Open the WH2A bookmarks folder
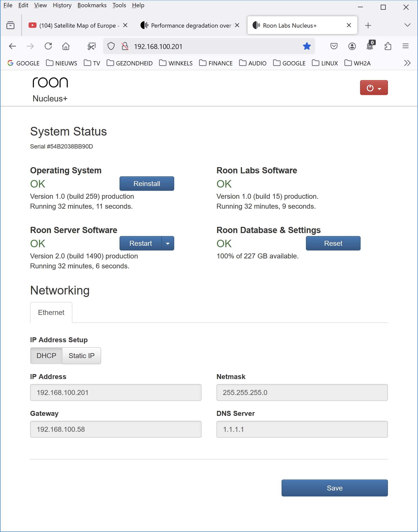Image resolution: width=418 pixels, height=532 pixels. pos(357,63)
